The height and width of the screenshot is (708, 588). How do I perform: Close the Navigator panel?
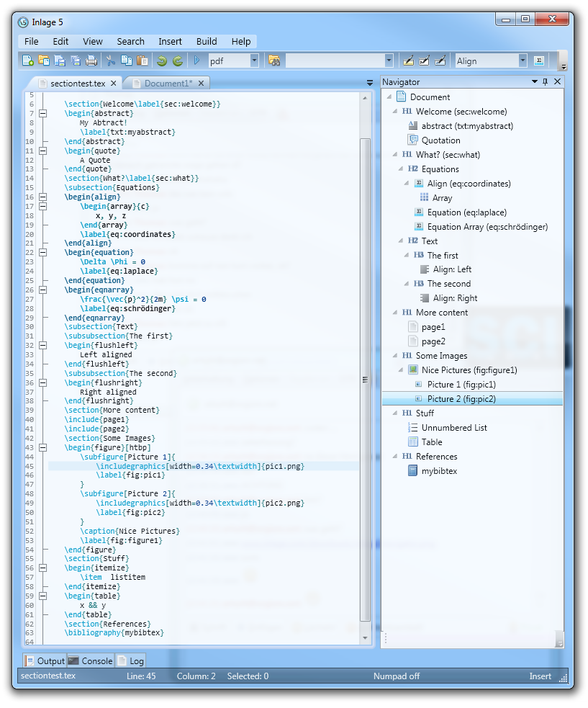pos(557,81)
